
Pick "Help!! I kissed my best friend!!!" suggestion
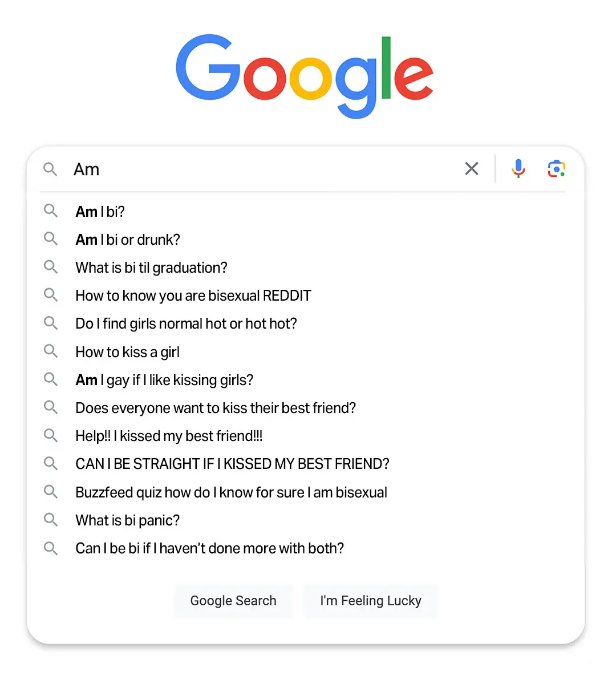(169, 436)
